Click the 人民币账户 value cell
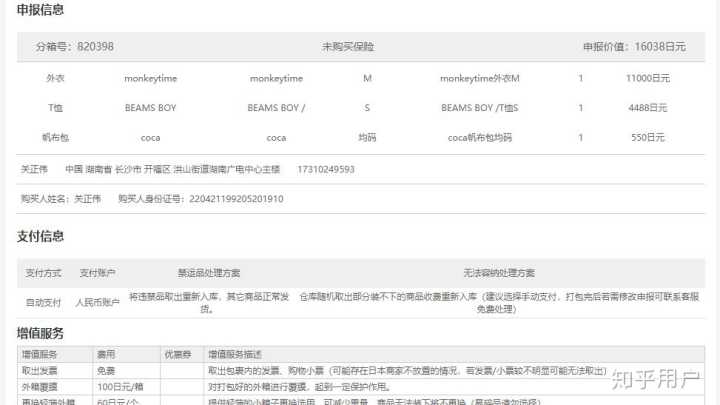 point(97,303)
